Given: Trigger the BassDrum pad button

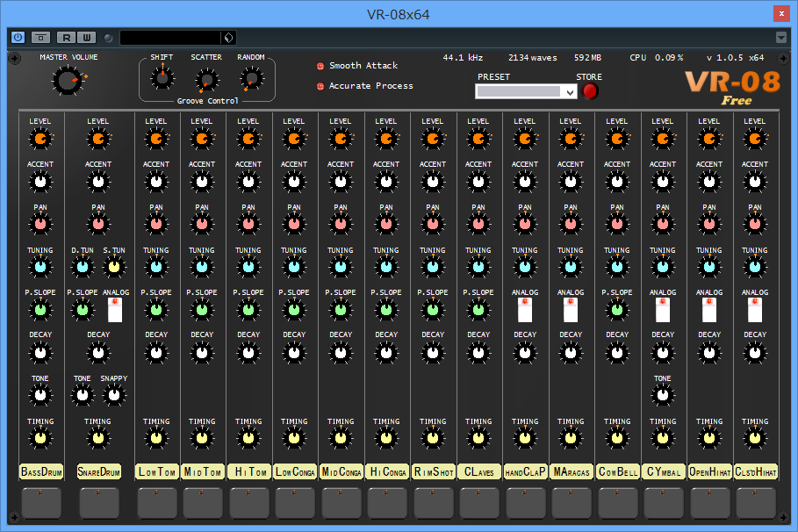Looking at the screenshot, I should (40, 502).
